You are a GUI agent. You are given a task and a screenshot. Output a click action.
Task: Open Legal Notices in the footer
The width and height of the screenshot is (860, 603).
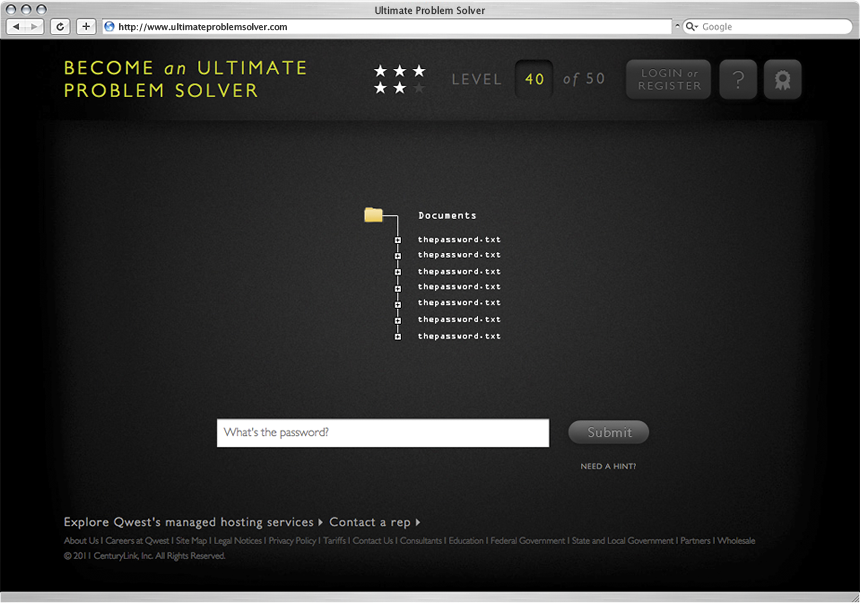pyautogui.click(x=237, y=540)
